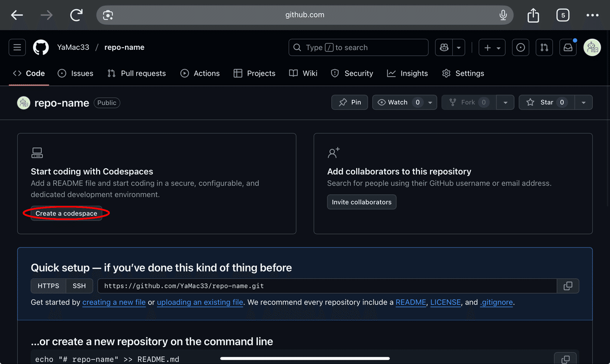Activate voice search in the address bar
The image size is (610, 364).
pos(503,15)
